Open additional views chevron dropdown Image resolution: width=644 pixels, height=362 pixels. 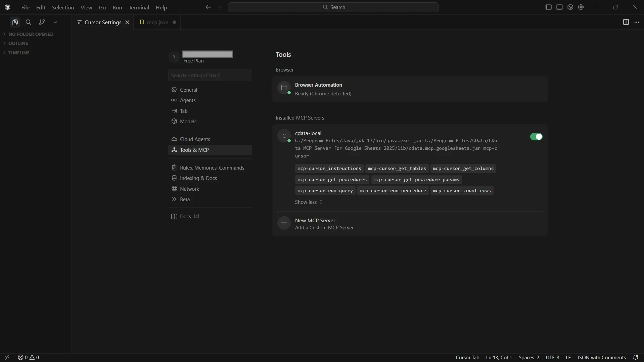click(55, 22)
